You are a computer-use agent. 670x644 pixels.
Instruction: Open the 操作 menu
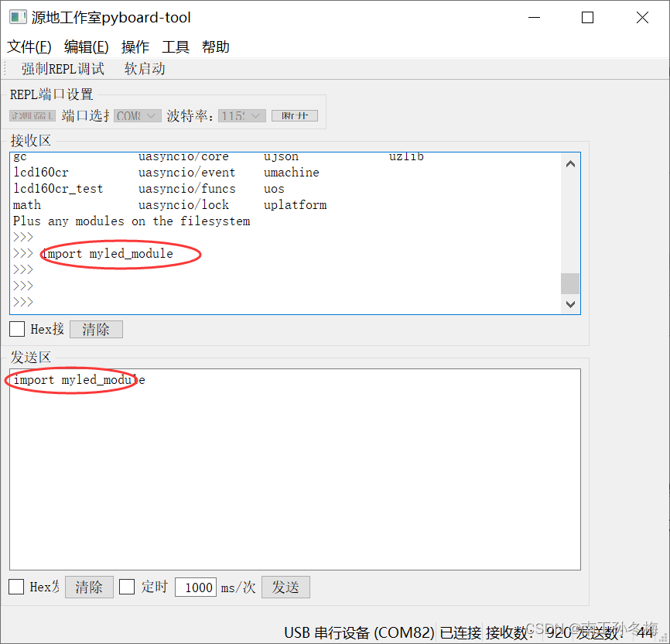click(x=135, y=46)
